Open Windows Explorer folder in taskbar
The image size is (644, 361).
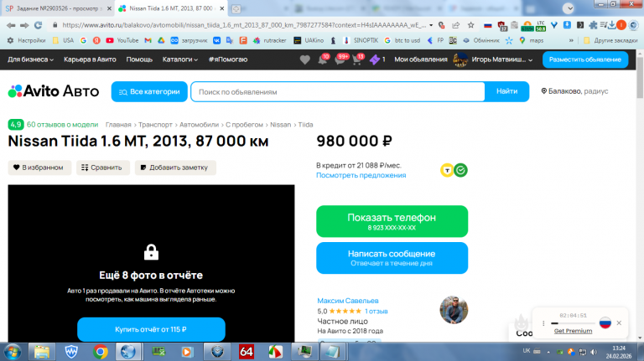(x=42, y=352)
